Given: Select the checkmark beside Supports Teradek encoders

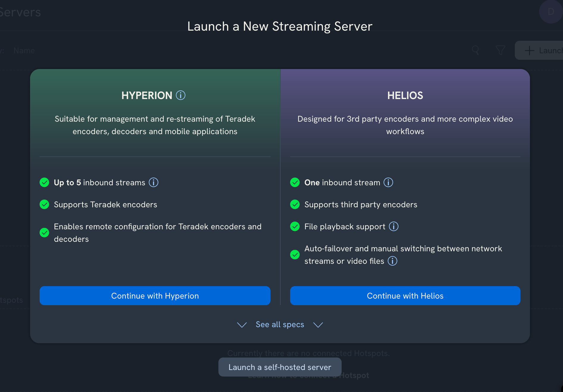Looking at the screenshot, I should click(x=44, y=204).
